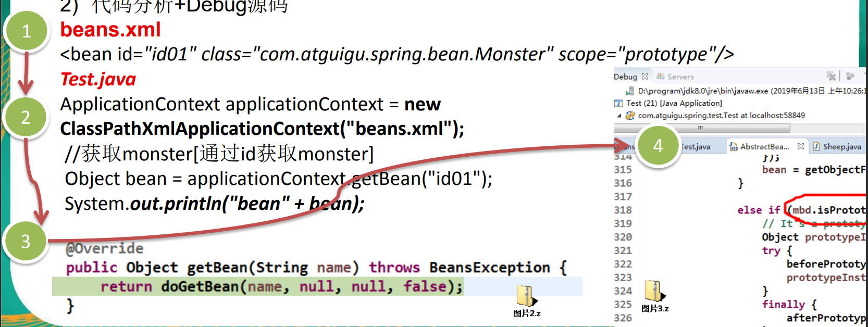Click the Remove All Terminated Launches icon
868x327 pixels.
pyautogui.click(x=831, y=76)
